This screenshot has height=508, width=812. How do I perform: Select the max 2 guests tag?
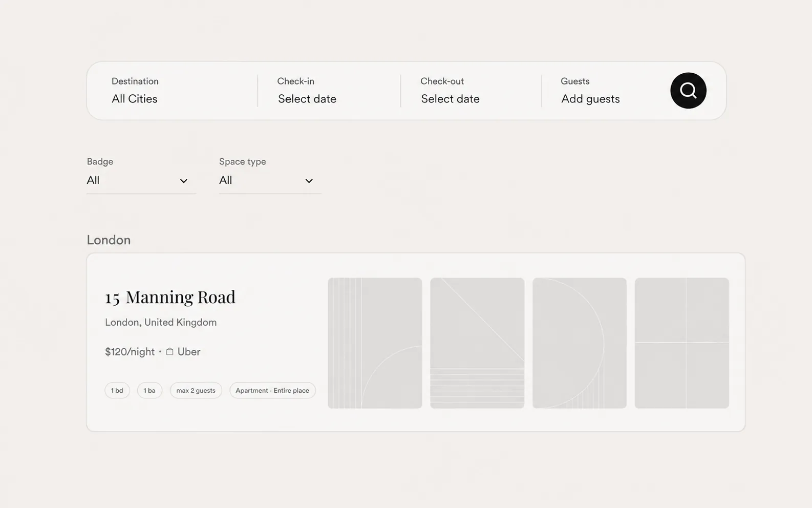pyautogui.click(x=196, y=390)
